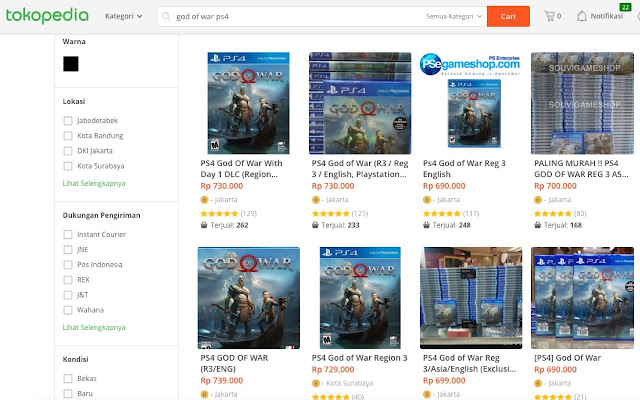
Task: Click seller badge for Ps4 God of War Reg 3 English
Action: point(427,200)
